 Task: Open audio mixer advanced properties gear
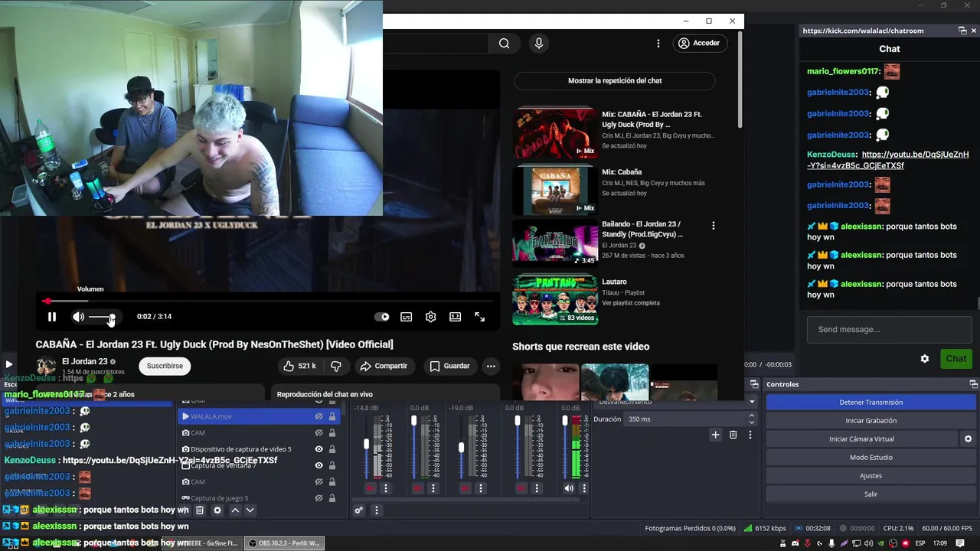tap(358, 510)
